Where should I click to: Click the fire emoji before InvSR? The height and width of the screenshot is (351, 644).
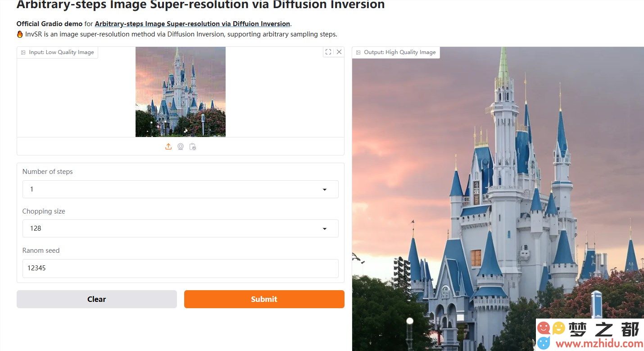coord(20,34)
